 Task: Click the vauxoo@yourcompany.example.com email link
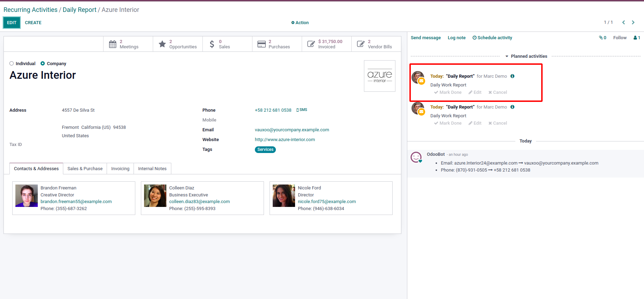292,130
